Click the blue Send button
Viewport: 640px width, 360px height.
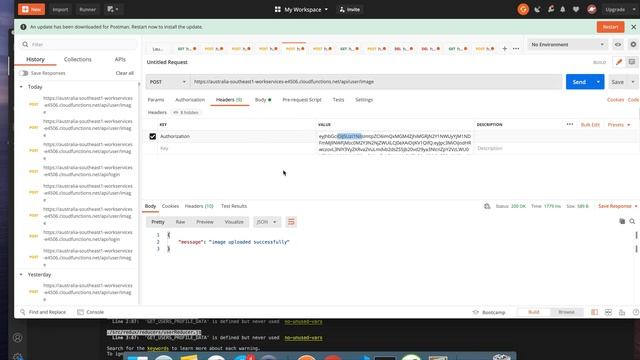coord(579,82)
